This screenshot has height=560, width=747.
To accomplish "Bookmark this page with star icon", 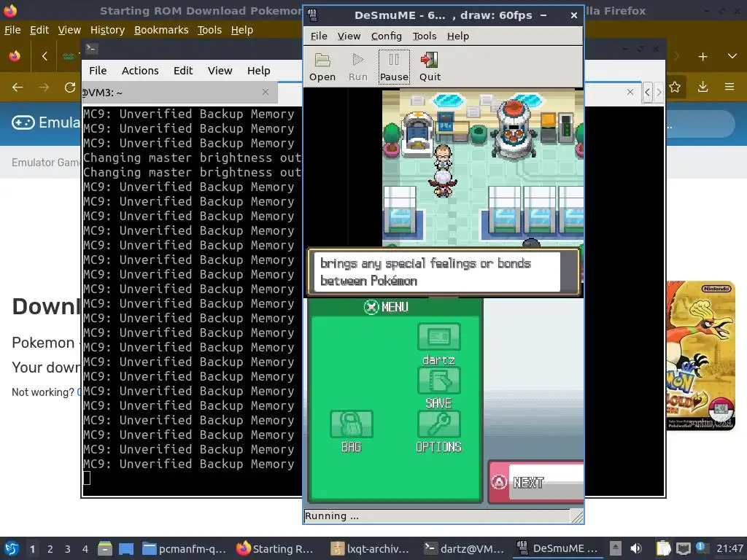I will coord(675,87).
